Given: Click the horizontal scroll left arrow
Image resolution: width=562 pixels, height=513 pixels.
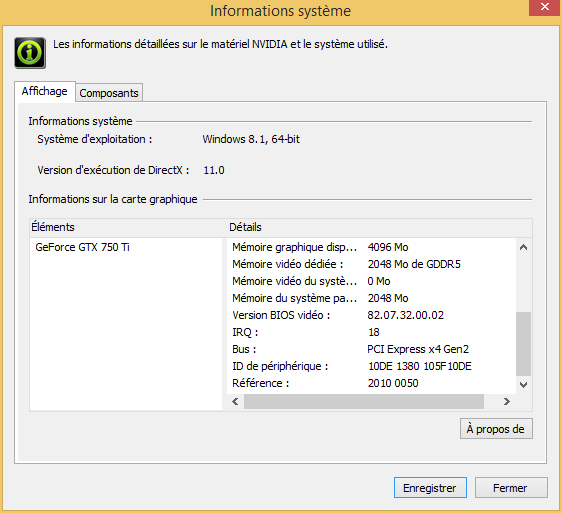Looking at the screenshot, I should [235, 401].
